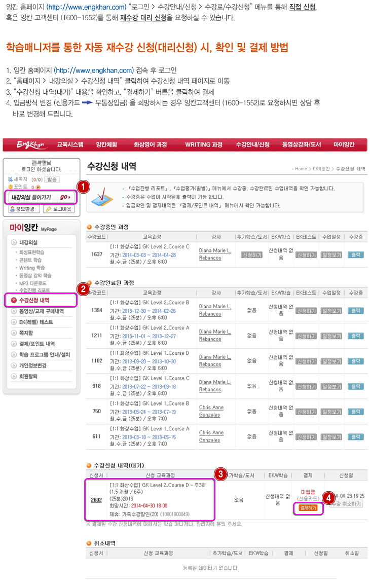Click the orange 결제하기 button
This screenshot has height=588, width=370.
[308, 508]
